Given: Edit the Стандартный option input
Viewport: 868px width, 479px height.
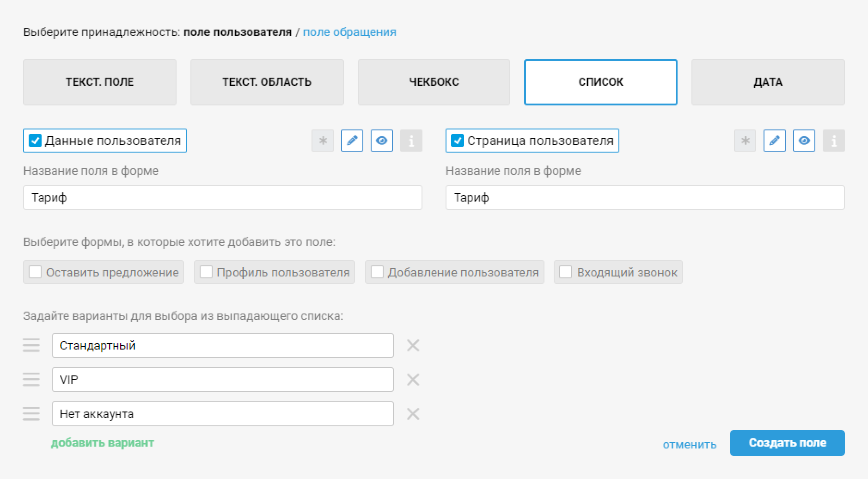Looking at the screenshot, I should (223, 345).
